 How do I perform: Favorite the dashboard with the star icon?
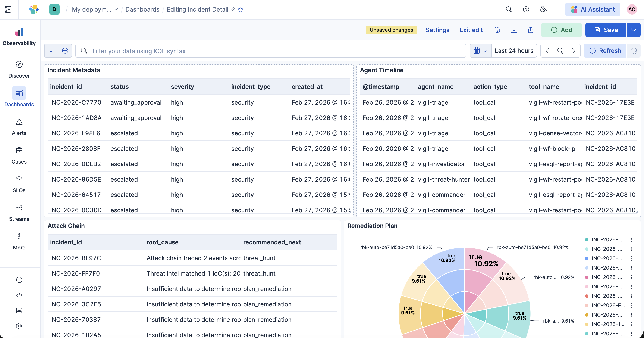[x=241, y=9]
